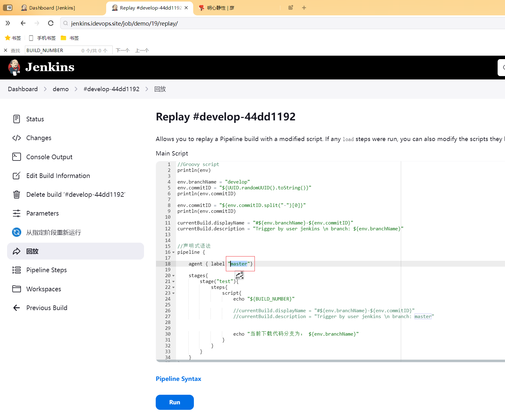
Task: Collapse code fold arrow on line 21
Action: (x=173, y=281)
